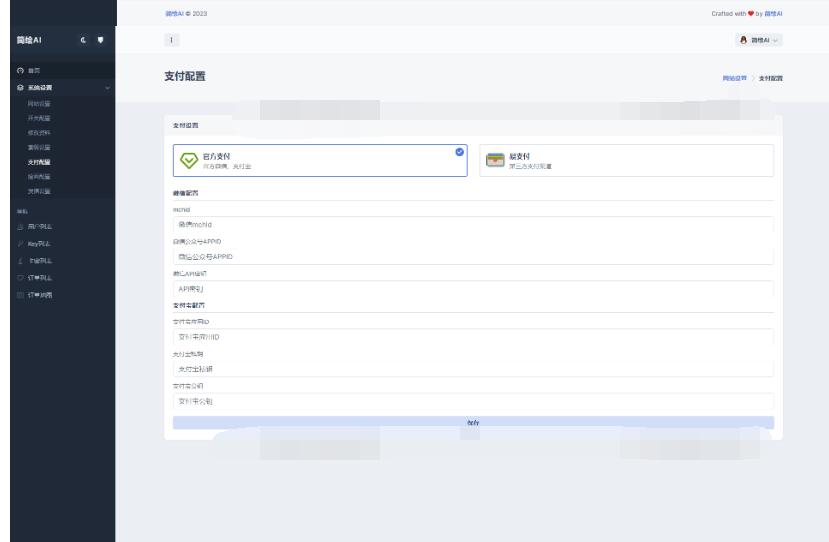The width and height of the screenshot is (829, 542).
Task: Click the shield icon beside the sidebar logo
Action: pyautogui.click(x=100, y=40)
